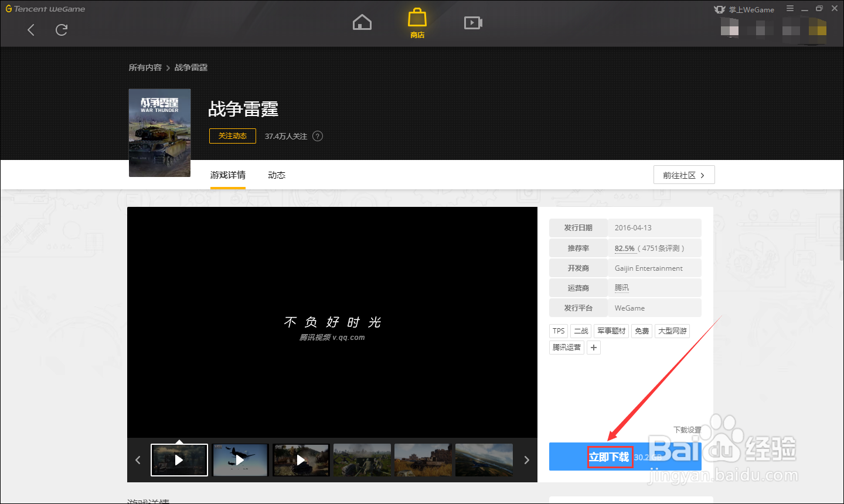Play the third battlefield video thumbnail

tap(301, 460)
